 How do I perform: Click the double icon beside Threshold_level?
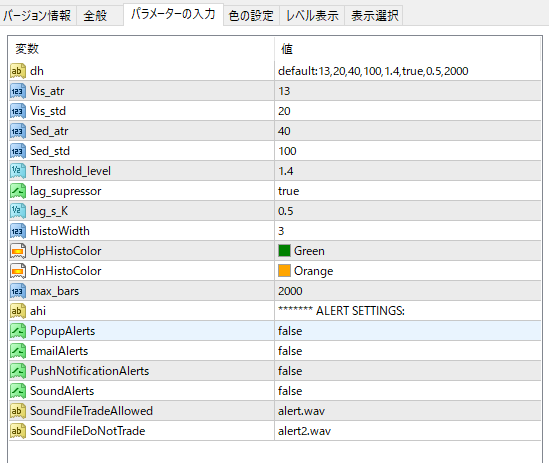(x=18, y=171)
